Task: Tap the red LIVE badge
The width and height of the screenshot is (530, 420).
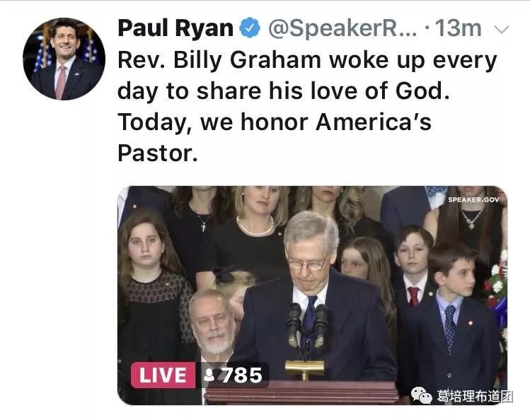Action: click(x=161, y=375)
